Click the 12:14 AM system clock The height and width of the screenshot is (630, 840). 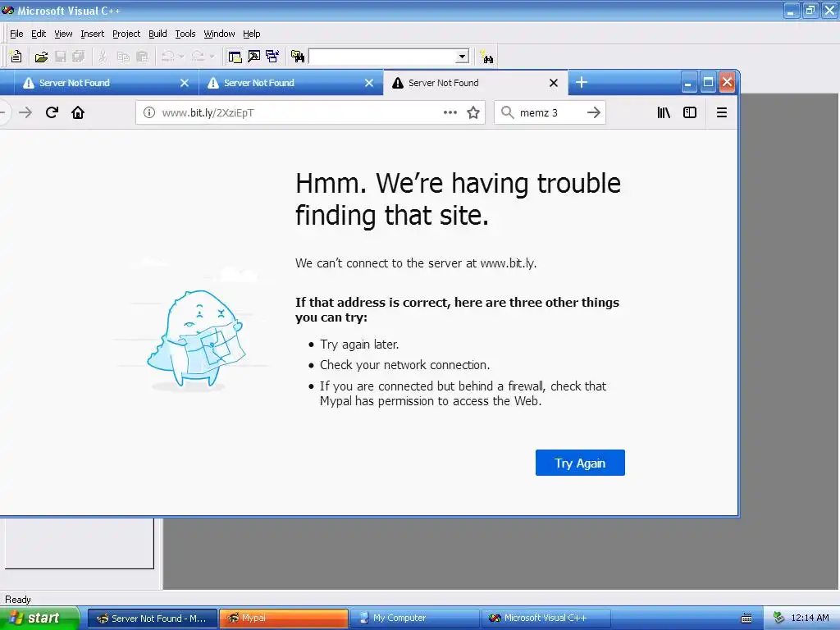pyautogui.click(x=810, y=619)
